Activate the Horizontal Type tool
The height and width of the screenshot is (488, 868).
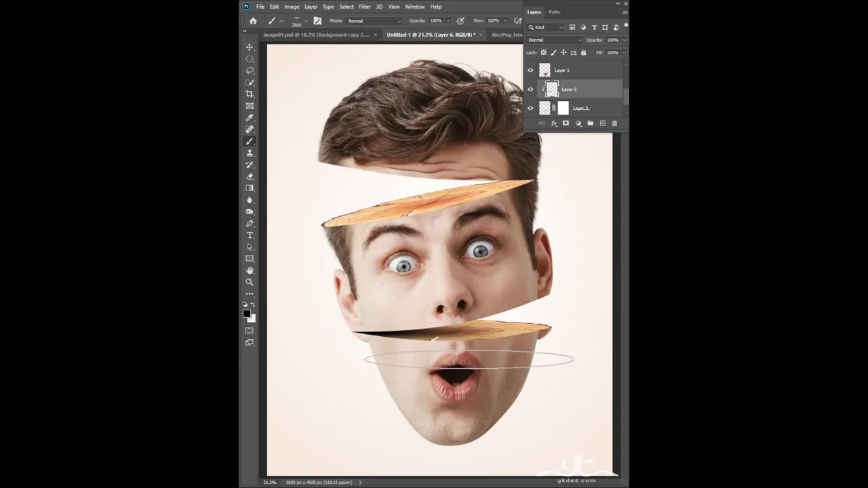[250, 235]
